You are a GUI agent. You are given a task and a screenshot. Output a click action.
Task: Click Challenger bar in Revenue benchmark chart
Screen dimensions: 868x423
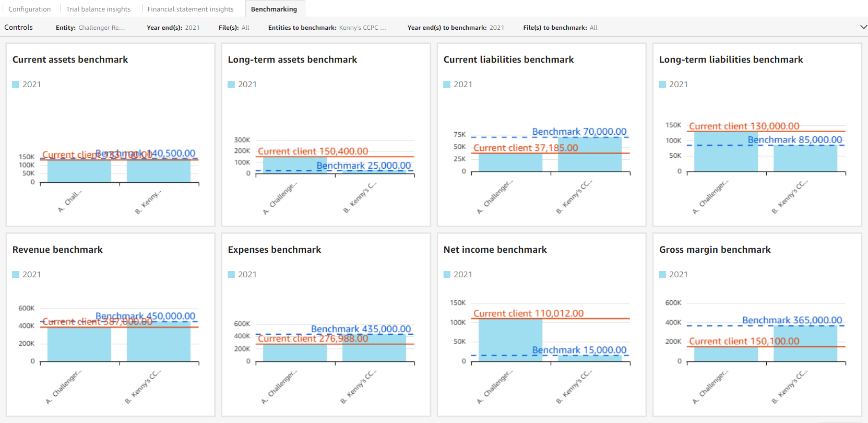tap(79, 344)
